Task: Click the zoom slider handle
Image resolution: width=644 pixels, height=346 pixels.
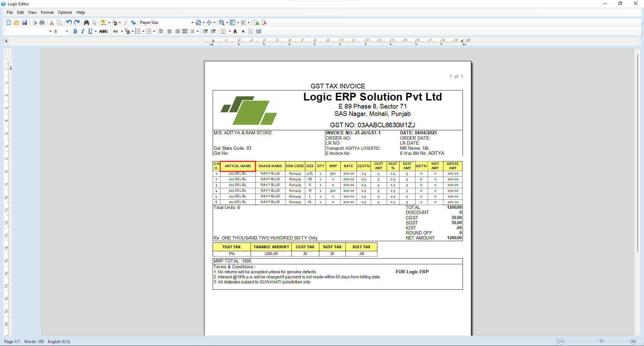Action: (x=601, y=341)
